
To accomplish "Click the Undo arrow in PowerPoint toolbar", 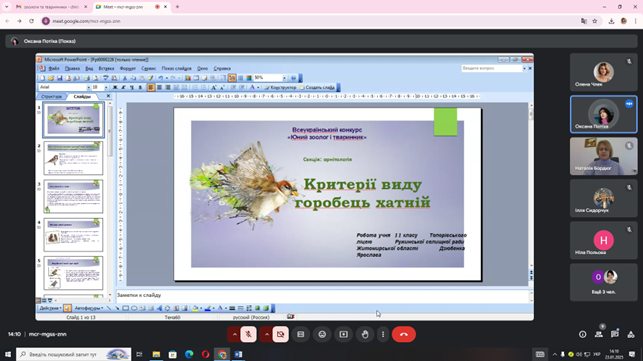I will coord(161,78).
